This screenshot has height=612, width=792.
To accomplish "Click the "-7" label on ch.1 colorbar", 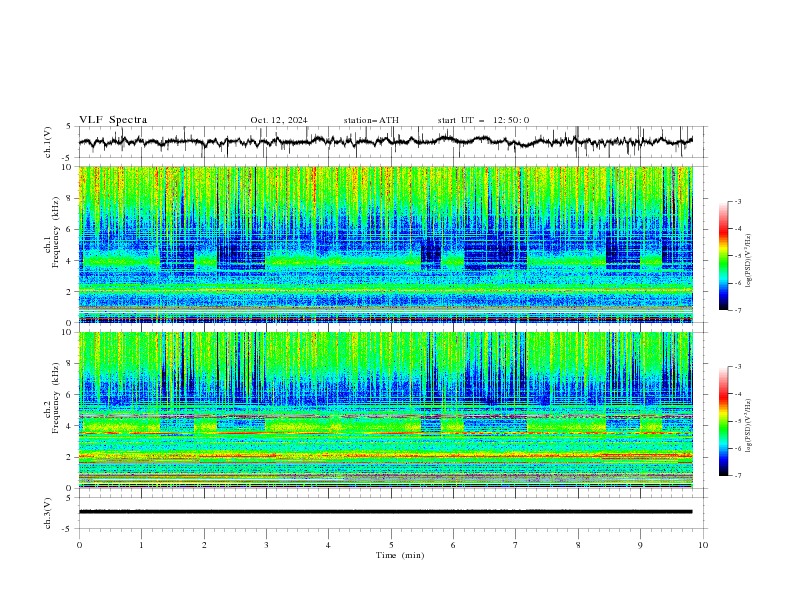I will (x=738, y=311).
